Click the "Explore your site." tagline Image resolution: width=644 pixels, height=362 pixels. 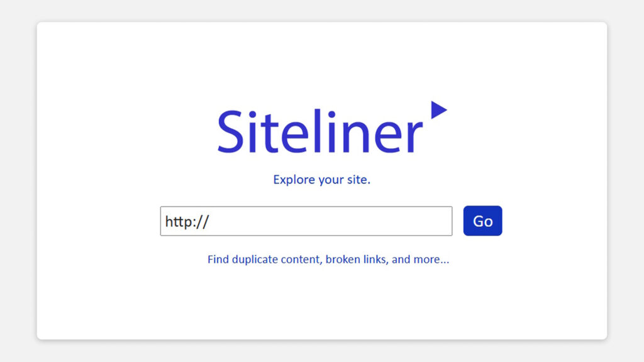click(x=321, y=180)
